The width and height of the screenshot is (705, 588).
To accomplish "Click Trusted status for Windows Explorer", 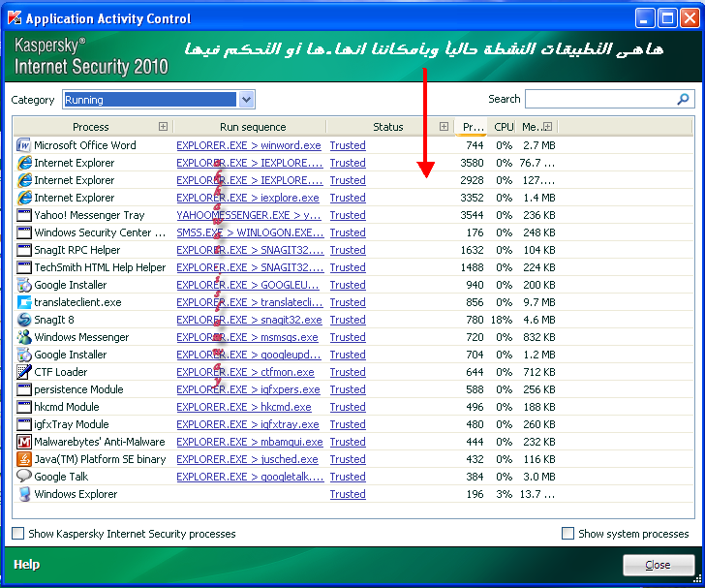I will pos(348,494).
